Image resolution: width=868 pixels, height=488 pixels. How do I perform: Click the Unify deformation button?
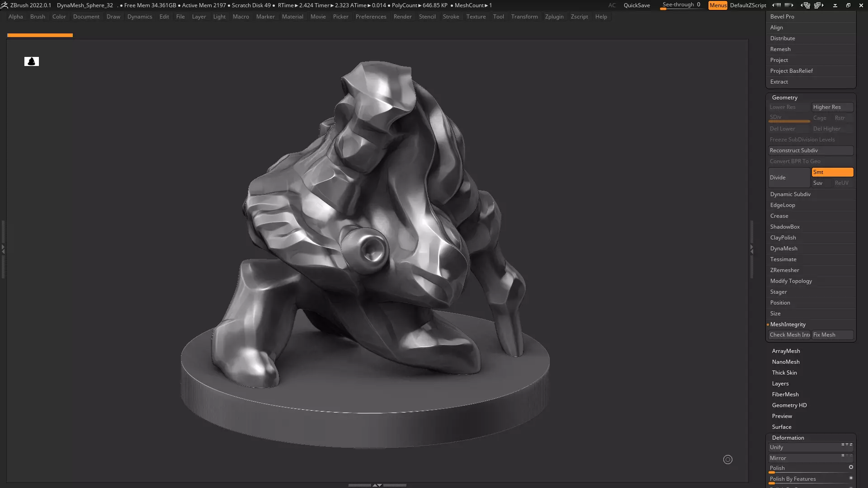pos(811,447)
